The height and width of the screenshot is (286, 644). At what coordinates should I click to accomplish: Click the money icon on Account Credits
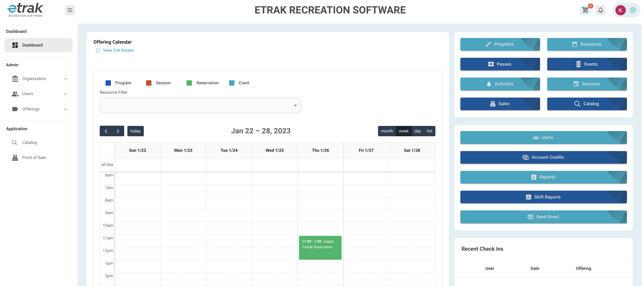pos(525,157)
